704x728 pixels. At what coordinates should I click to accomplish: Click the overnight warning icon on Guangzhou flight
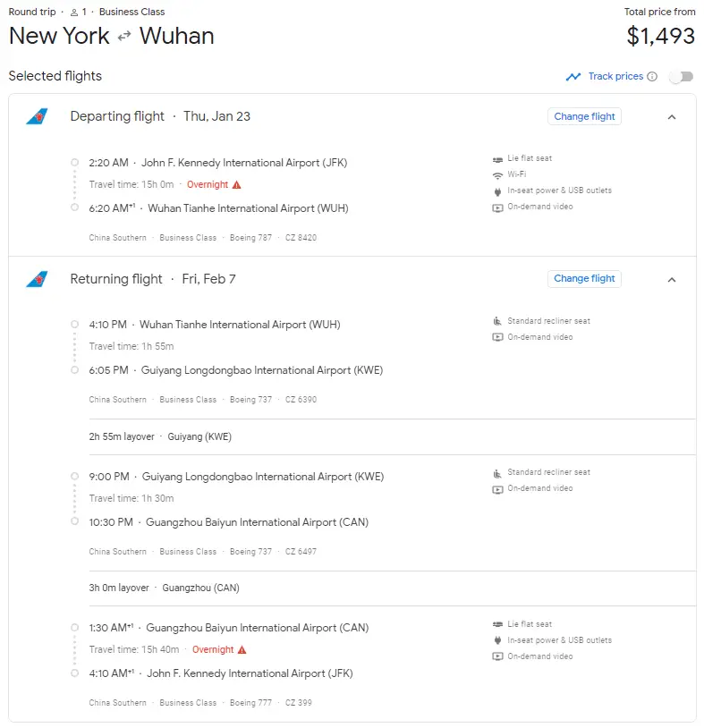point(242,650)
